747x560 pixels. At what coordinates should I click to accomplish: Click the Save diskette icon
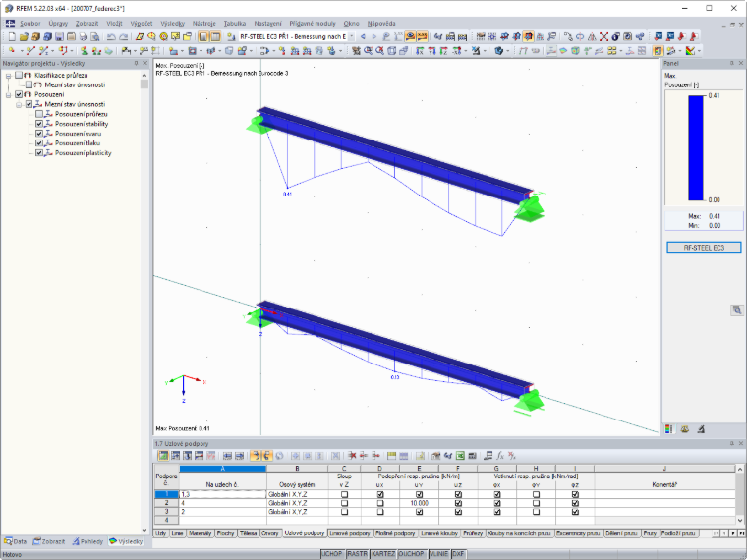59,36
